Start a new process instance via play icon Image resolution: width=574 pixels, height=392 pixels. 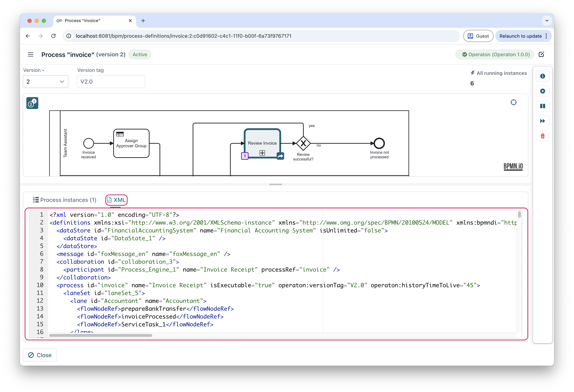pyautogui.click(x=543, y=91)
